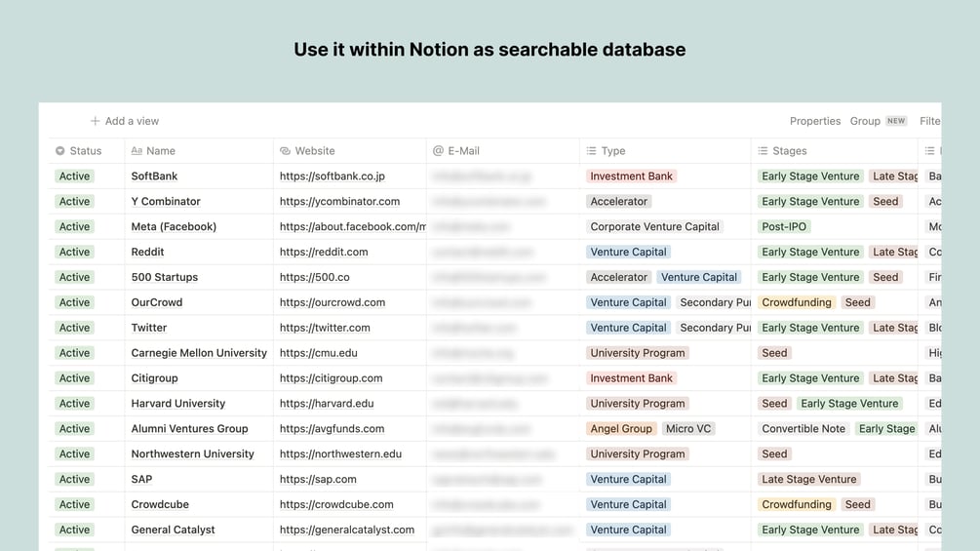This screenshot has width=980, height=551.
Task: Open the twitter.com website link
Action: pyautogui.click(x=325, y=328)
